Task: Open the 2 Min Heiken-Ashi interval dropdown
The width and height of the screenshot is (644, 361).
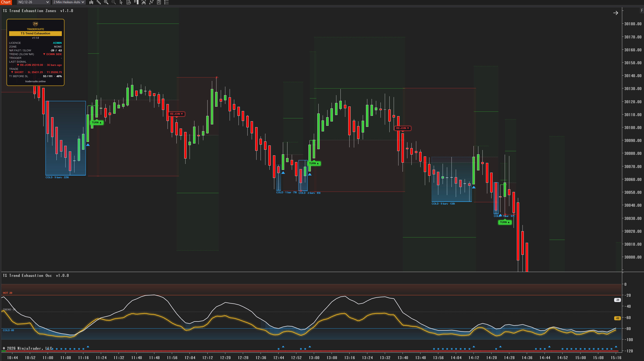Action: point(69,2)
